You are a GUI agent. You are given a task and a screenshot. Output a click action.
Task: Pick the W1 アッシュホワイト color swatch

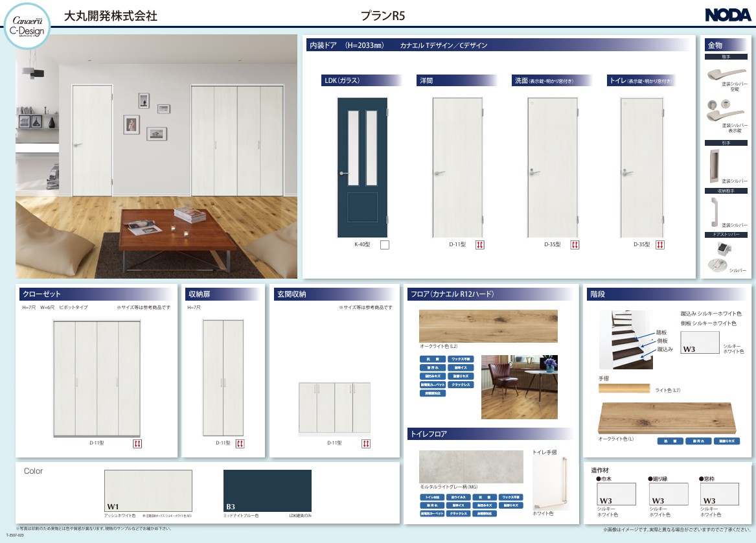148,491
